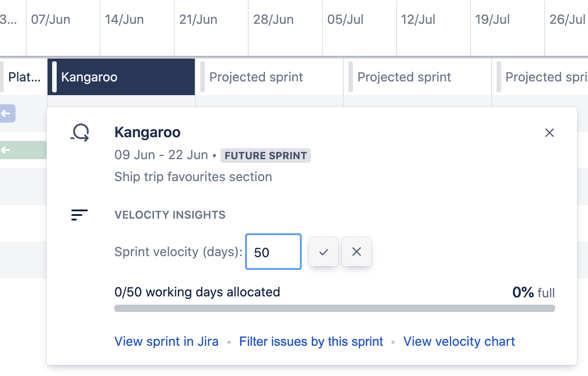Click the velocity insights bars icon
588x376 pixels.
80,215
